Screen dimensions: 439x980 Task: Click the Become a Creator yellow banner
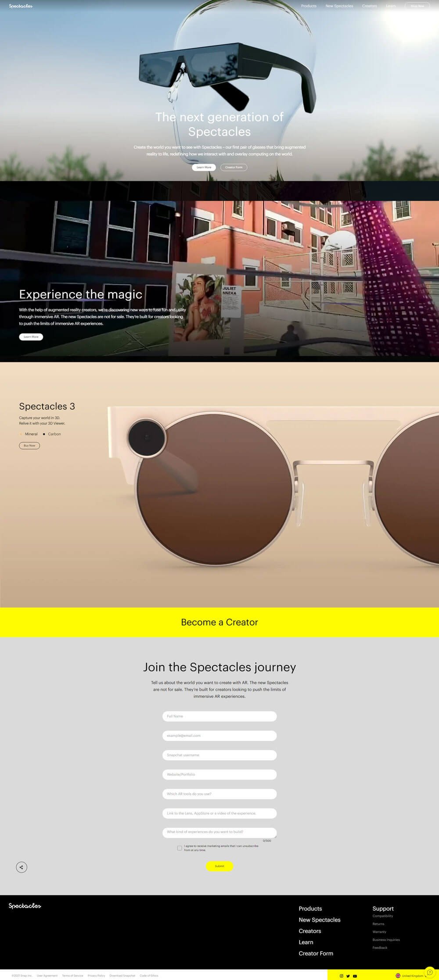coord(219,622)
